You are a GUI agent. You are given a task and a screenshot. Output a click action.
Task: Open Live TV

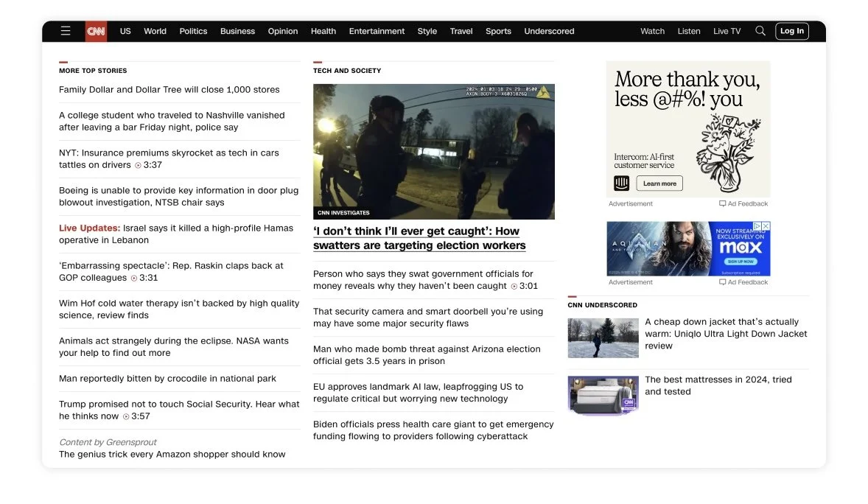tap(727, 31)
